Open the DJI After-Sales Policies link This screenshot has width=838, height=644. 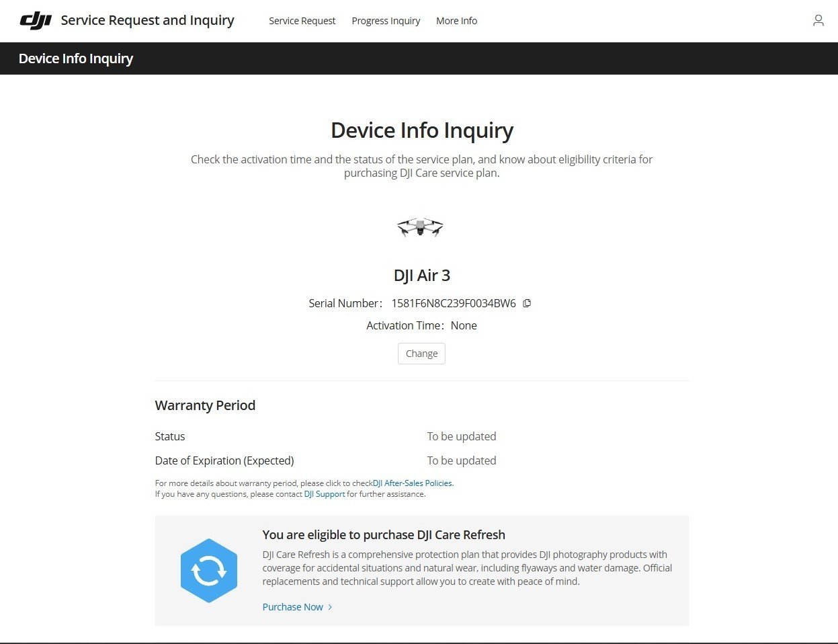click(413, 483)
